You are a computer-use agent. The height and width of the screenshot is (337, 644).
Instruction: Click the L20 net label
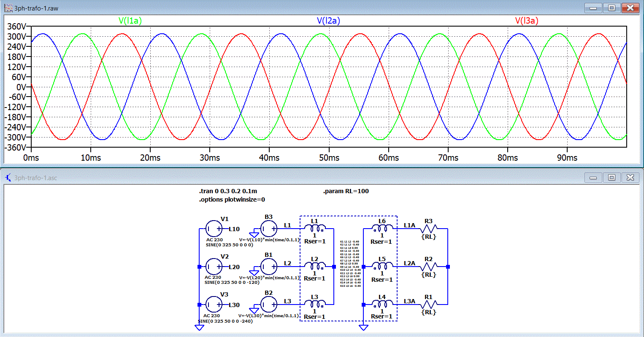(x=234, y=267)
